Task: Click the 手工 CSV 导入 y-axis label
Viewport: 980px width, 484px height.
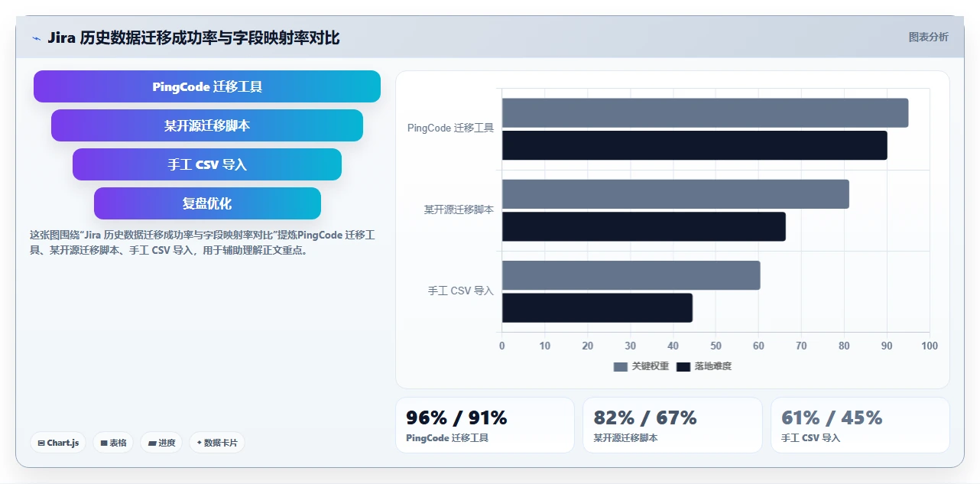Action: (x=461, y=291)
